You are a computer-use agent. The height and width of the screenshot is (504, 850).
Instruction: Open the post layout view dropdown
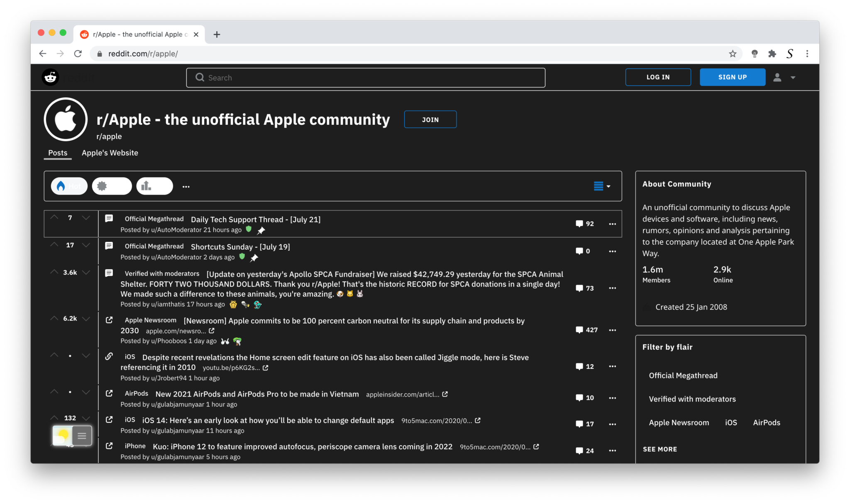click(x=602, y=186)
